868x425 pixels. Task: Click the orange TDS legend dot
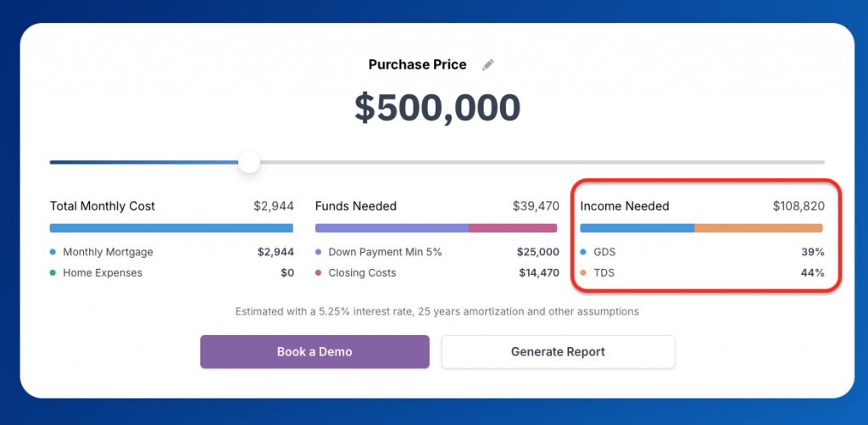(x=583, y=272)
